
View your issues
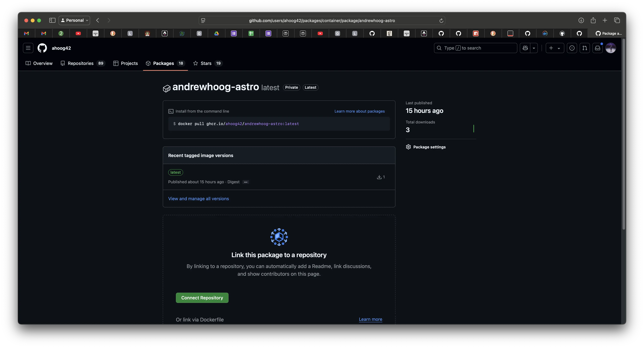coord(572,48)
